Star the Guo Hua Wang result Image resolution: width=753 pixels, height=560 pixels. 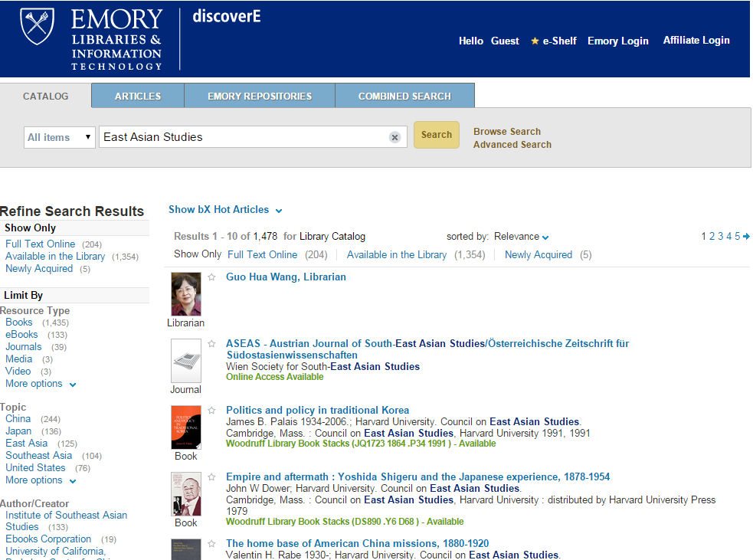point(211,277)
